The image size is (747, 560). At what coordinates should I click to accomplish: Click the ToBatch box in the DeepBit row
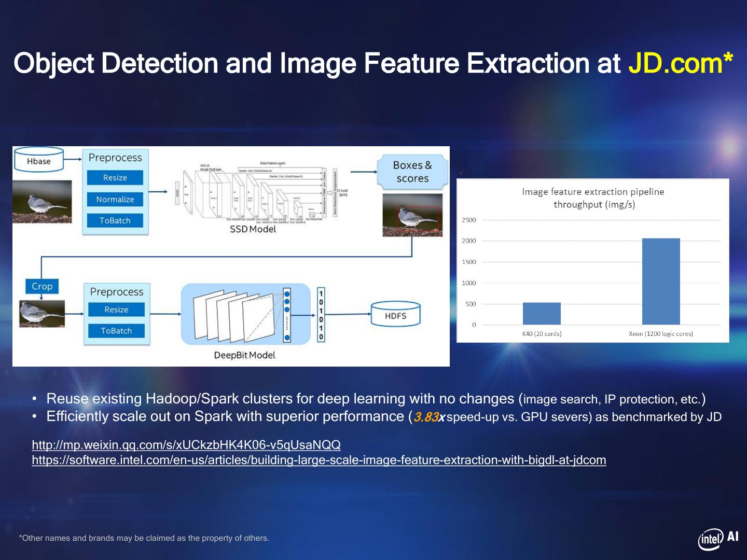pyautogui.click(x=116, y=331)
